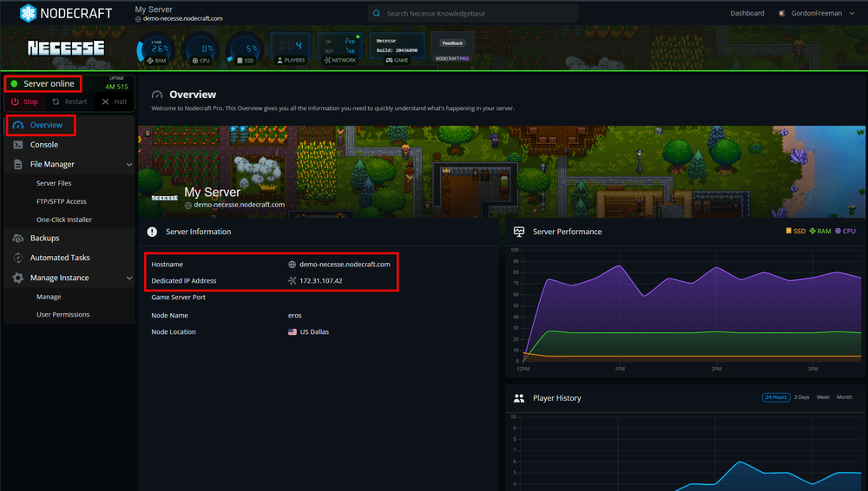The height and width of the screenshot is (491, 868).
Task: Collapse the Manage Instance section
Action: tap(129, 278)
